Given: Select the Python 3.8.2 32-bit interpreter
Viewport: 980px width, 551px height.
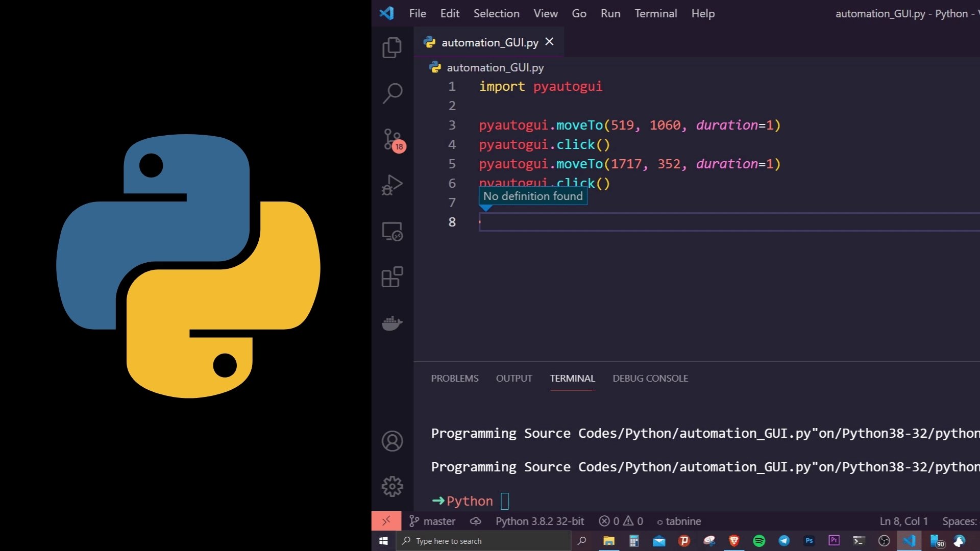Looking at the screenshot, I should point(540,521).
